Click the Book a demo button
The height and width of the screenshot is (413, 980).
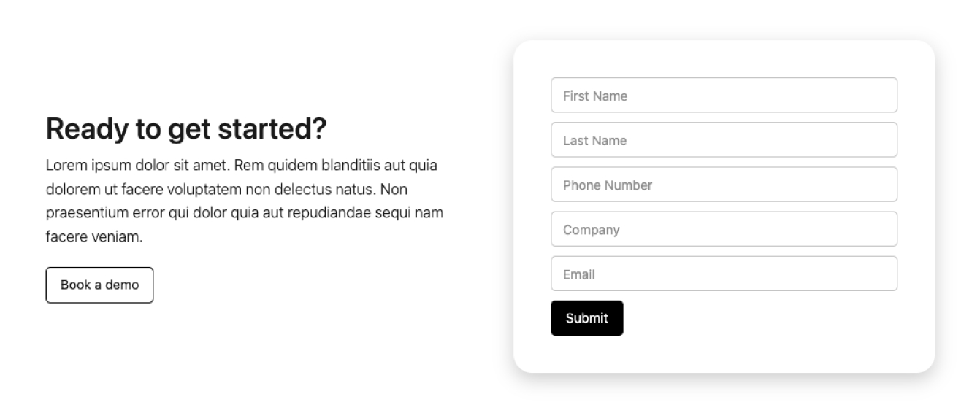point(99,285)
